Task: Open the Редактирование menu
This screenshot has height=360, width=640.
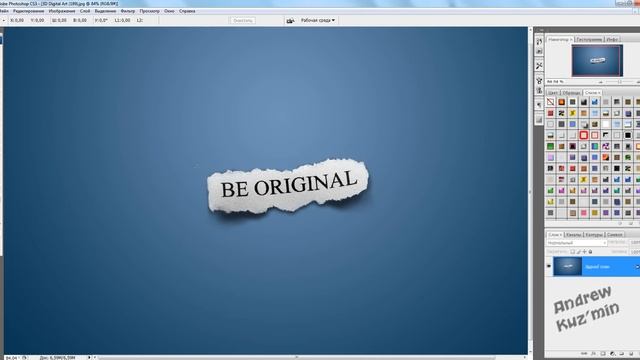Action: [x=29, y=11]
